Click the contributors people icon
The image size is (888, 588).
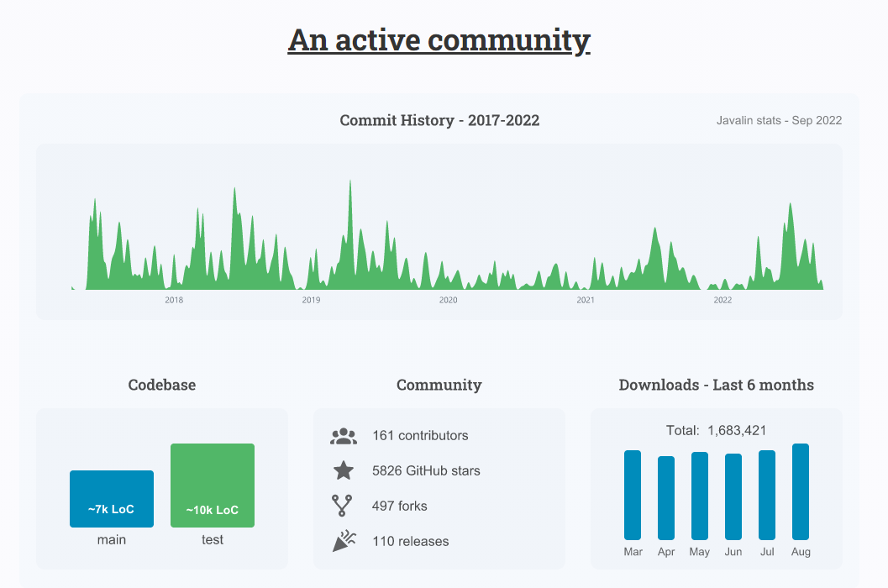pos(344,436)
